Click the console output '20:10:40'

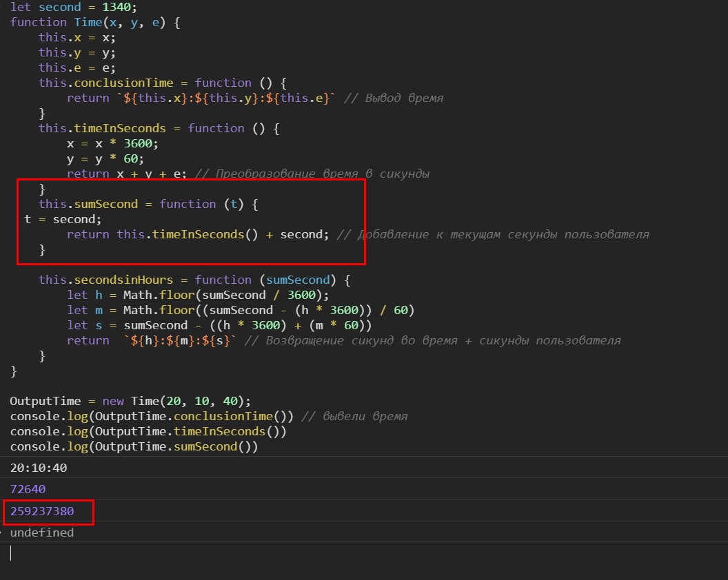point(39,468)
